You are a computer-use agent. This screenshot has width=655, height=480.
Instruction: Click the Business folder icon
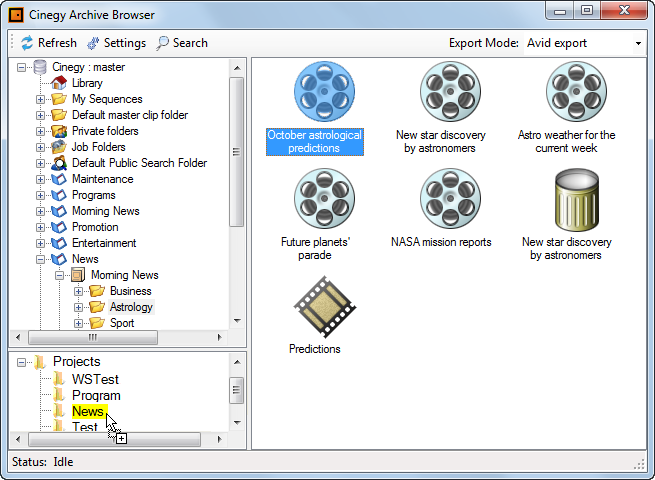click(x=97, y=291)
